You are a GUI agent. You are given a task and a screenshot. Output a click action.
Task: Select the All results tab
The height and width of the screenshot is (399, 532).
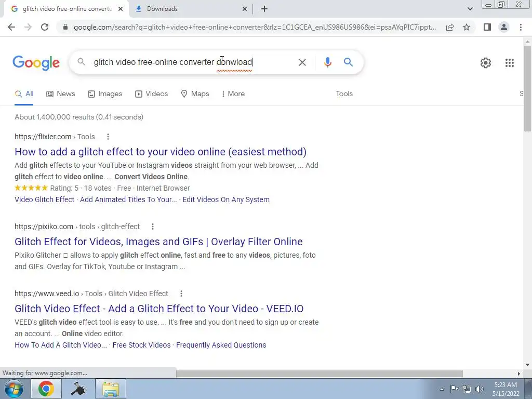[24, 94]
